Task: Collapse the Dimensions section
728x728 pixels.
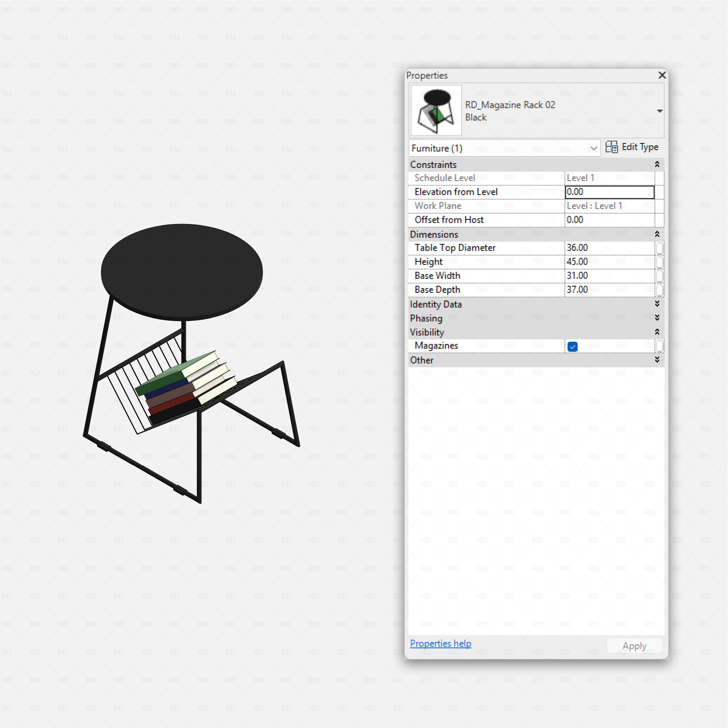Action: [x=657, y=234]
